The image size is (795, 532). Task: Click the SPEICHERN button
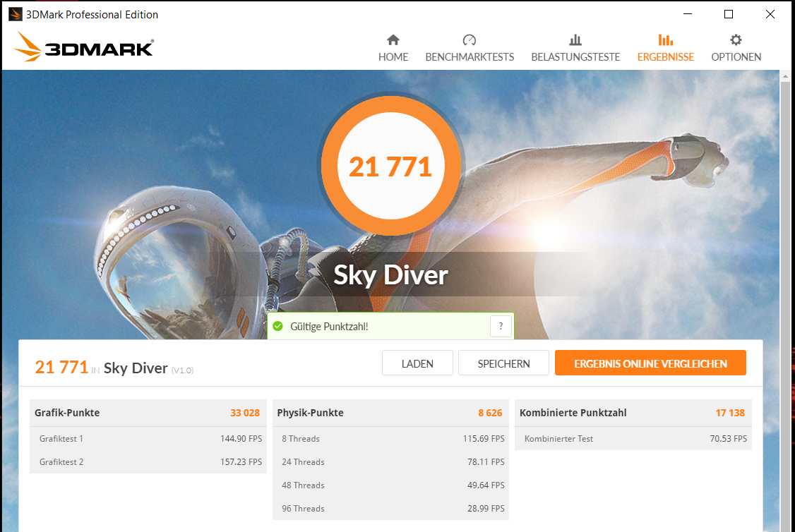tap(503, 363)
